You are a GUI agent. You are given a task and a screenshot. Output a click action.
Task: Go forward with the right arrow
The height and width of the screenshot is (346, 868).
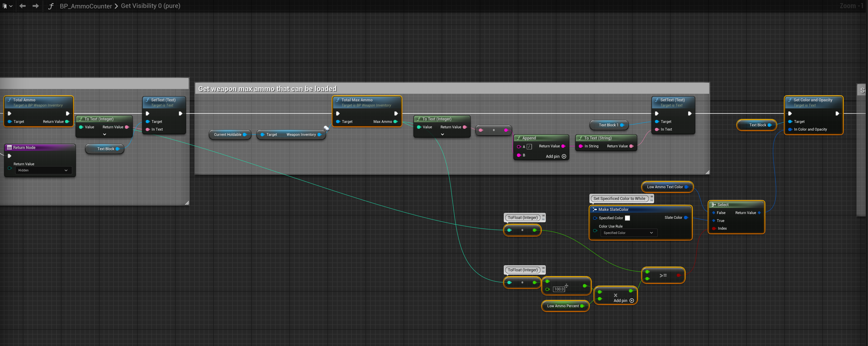coord(35,6)
